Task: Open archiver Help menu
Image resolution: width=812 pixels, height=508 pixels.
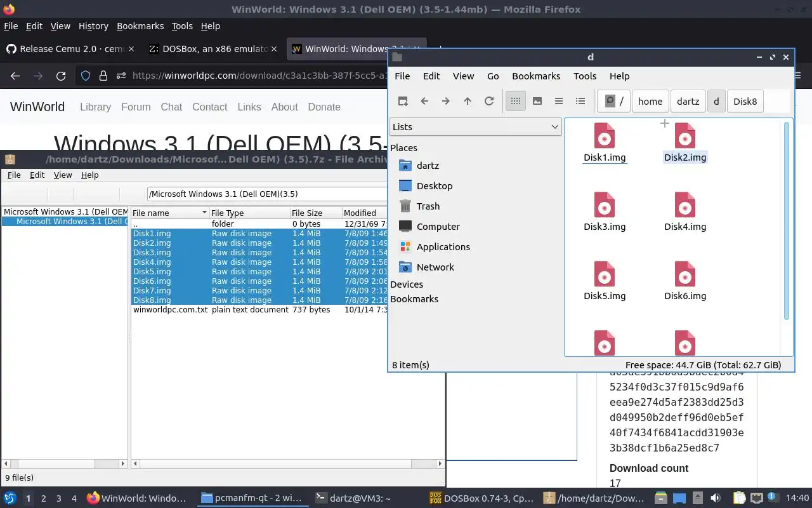Action: coord(90,175)
